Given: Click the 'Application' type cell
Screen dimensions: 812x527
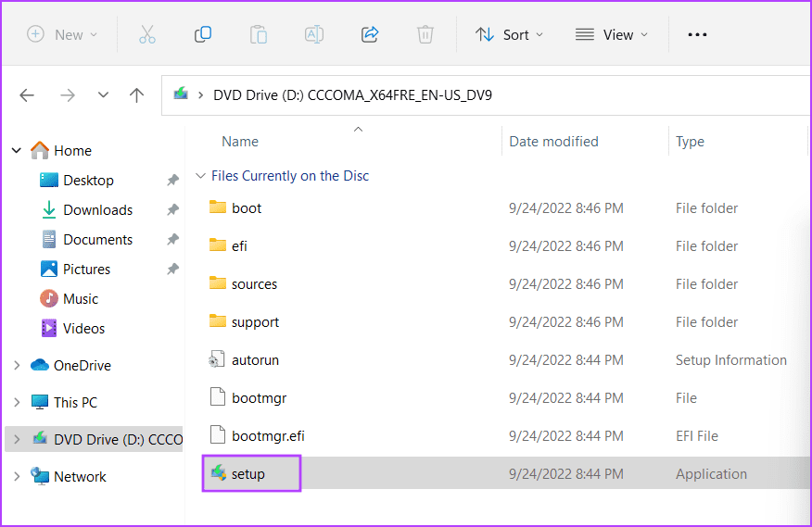Looking at the screenshot, I should [x=711, y=474].
